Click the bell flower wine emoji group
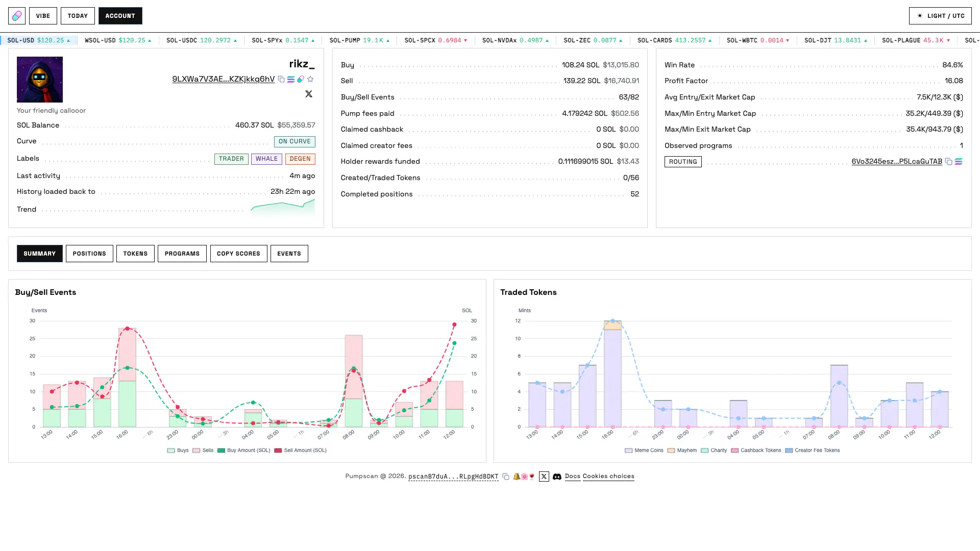Viewport: 980px width, 551px height. point(524,477)
